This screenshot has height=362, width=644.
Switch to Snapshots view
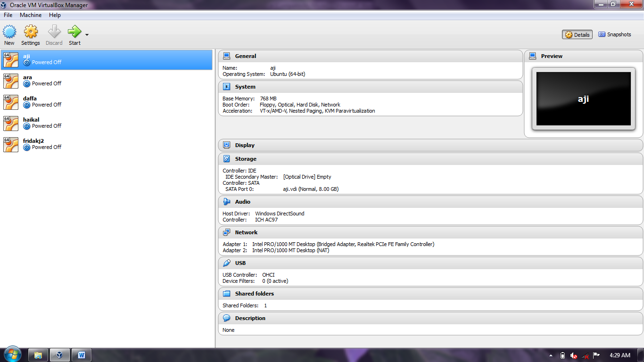coord(615,34)
